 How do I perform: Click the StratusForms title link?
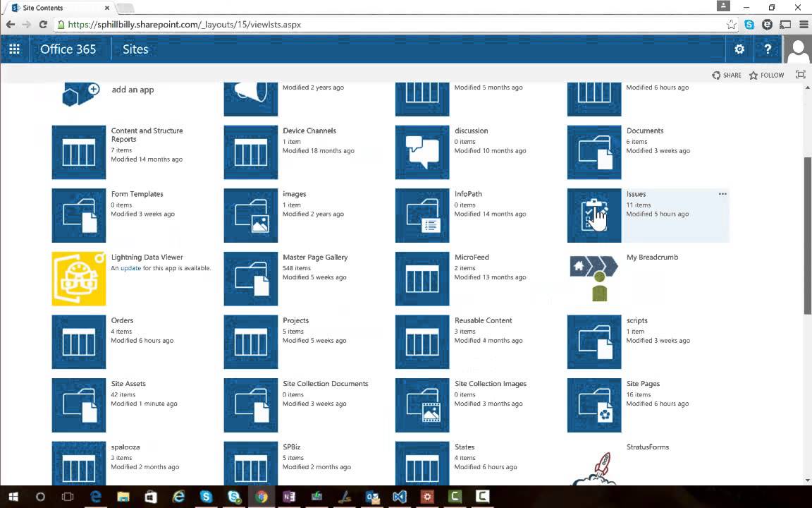click(x=648, y=447)
